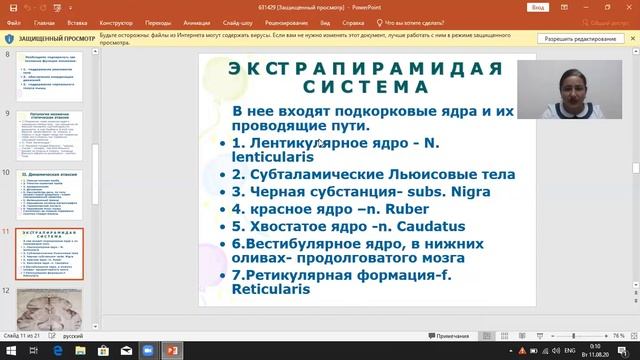Click thumbnail pane scroll down arrow
The height and width of the screenshot is (360, 640).
(95, 327)
